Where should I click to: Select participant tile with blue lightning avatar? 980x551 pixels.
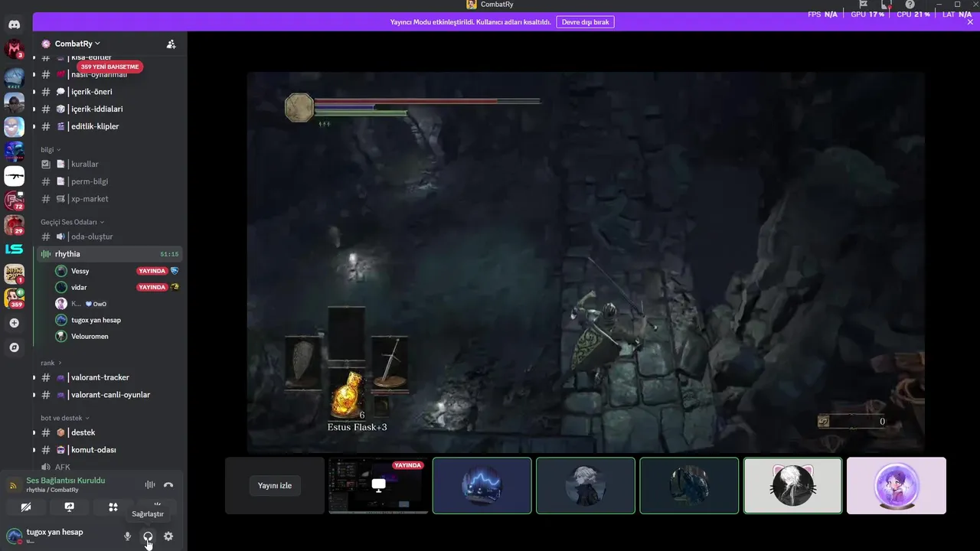pyautogui.click(x=482, y=486)
